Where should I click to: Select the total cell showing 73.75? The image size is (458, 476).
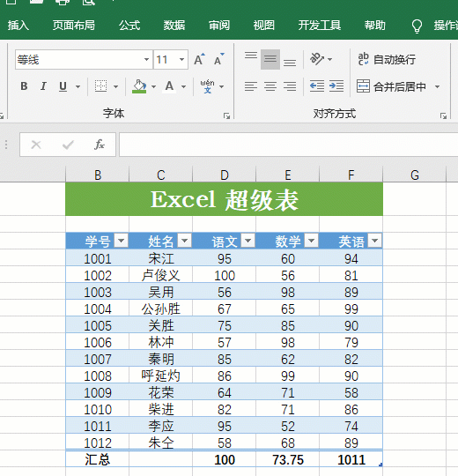coord(287,459)
